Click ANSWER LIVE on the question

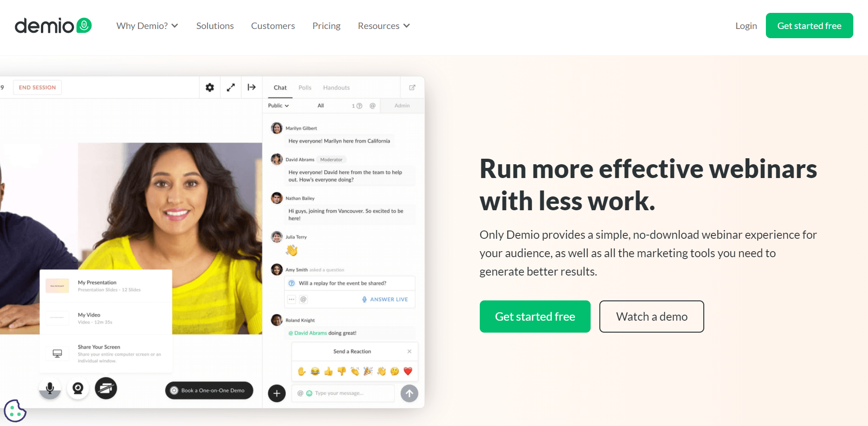coord(385,299)
